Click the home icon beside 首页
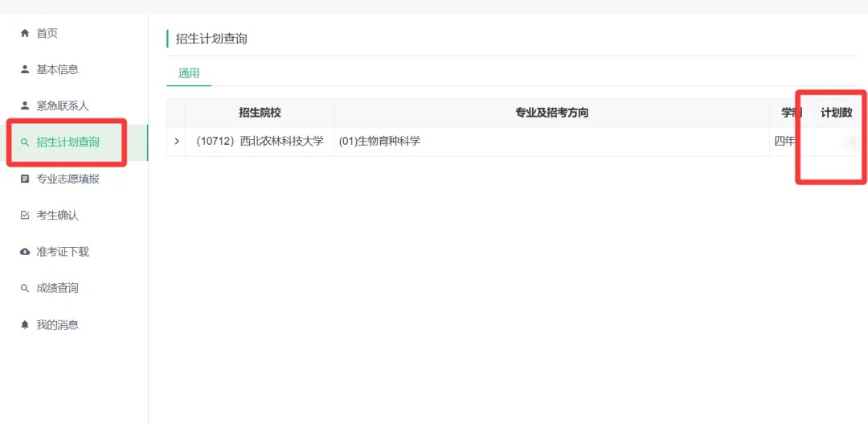Screen dimensions: 868x424 [x=24, y=33]
